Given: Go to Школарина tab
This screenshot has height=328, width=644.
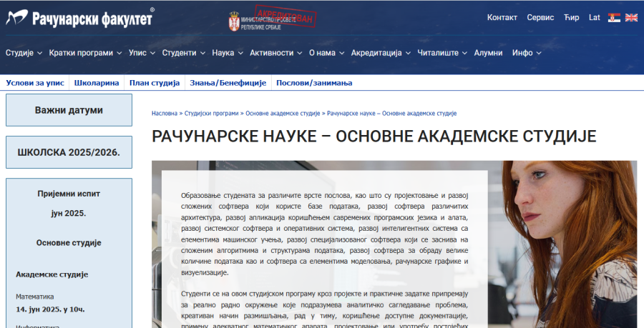Looking at the screenshot, I should (97, 83).
